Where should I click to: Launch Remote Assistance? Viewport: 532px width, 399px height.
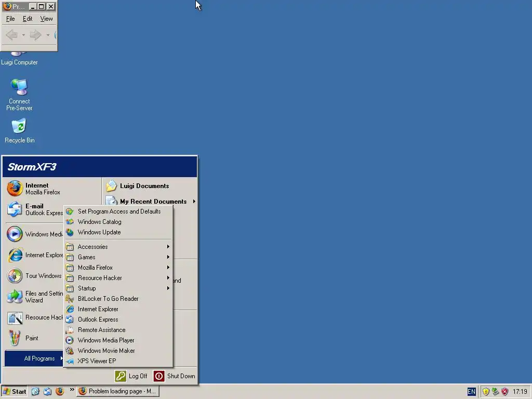pos(118,330)
